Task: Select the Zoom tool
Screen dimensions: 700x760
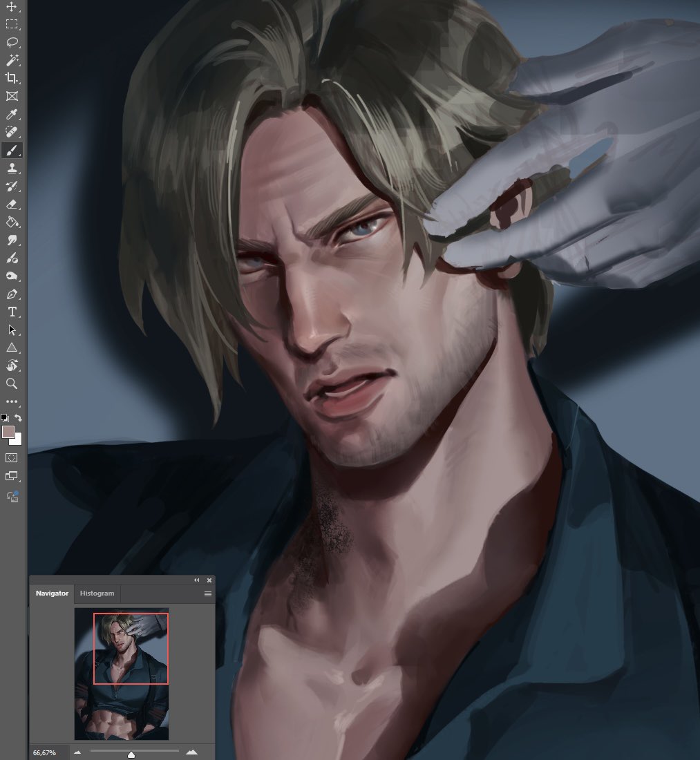Action: point(12,383)
